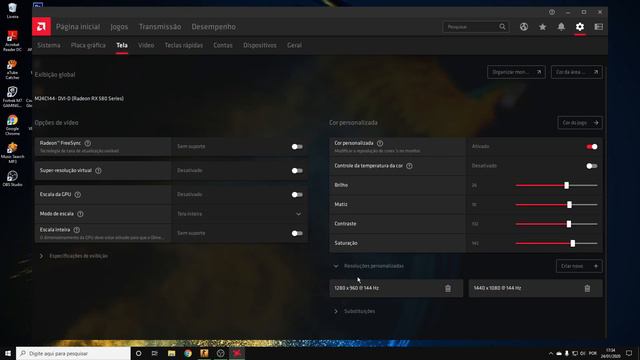Open the web browser globe icon

[524, 27]
